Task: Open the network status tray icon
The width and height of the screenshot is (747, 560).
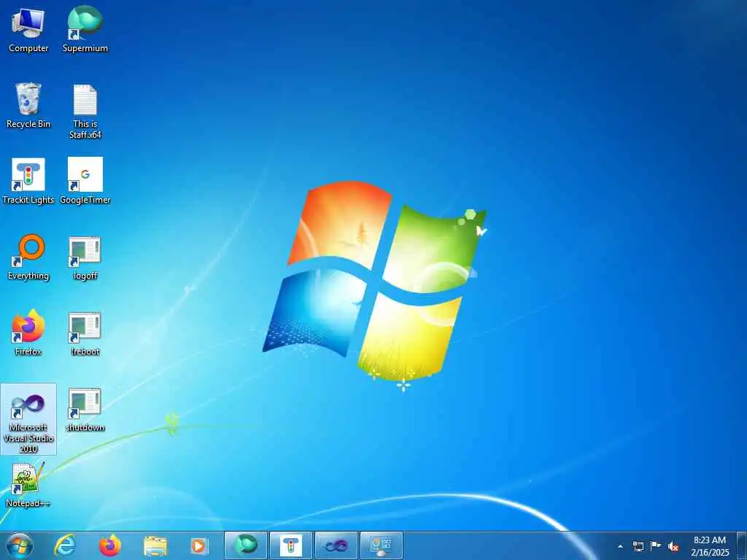Action: click(638, 546)
